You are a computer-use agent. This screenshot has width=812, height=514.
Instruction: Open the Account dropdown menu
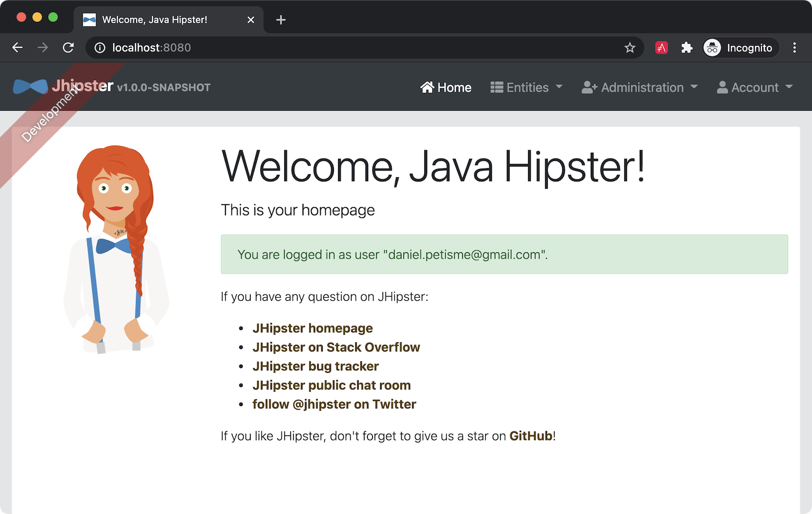755,87
